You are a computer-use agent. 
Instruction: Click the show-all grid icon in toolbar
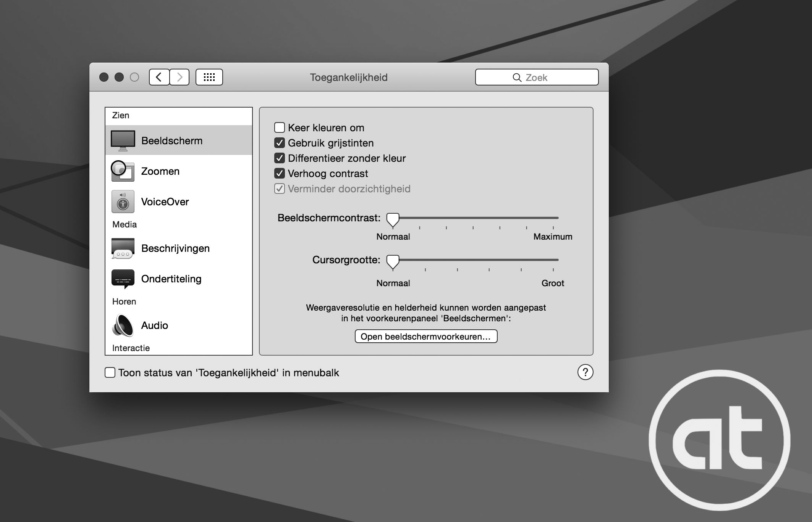click(x=209, y=77)
